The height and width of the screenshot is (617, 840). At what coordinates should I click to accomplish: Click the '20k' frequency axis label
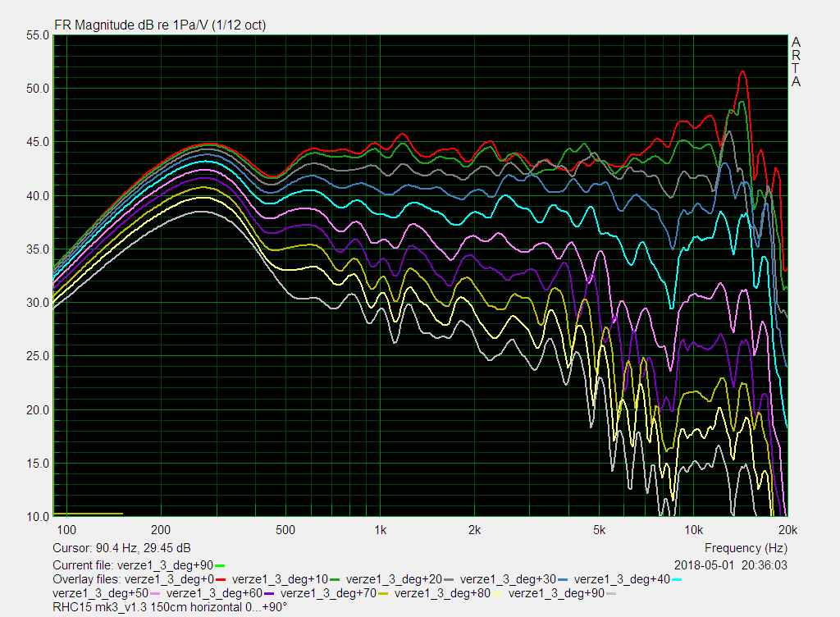788,530
